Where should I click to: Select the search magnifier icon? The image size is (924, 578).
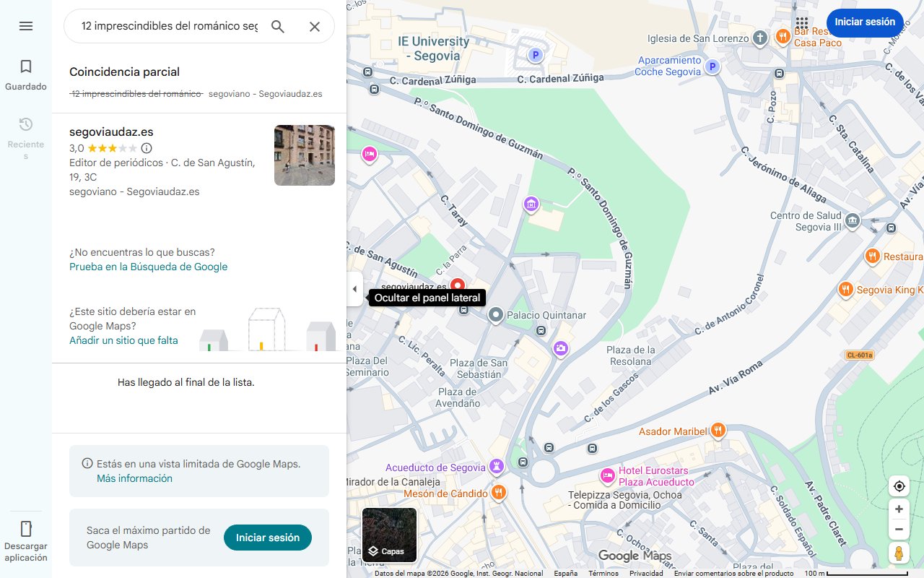pyautogui.click(x=277, y=26)
